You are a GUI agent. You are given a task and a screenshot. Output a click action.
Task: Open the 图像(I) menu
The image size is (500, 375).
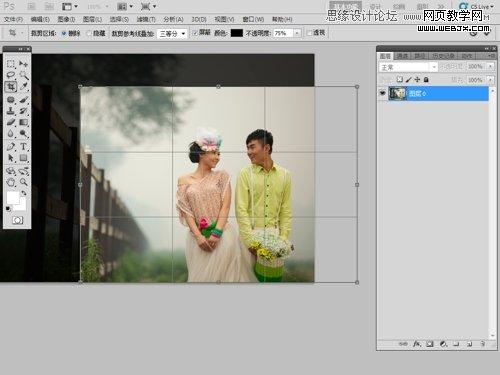pos(66,19)
